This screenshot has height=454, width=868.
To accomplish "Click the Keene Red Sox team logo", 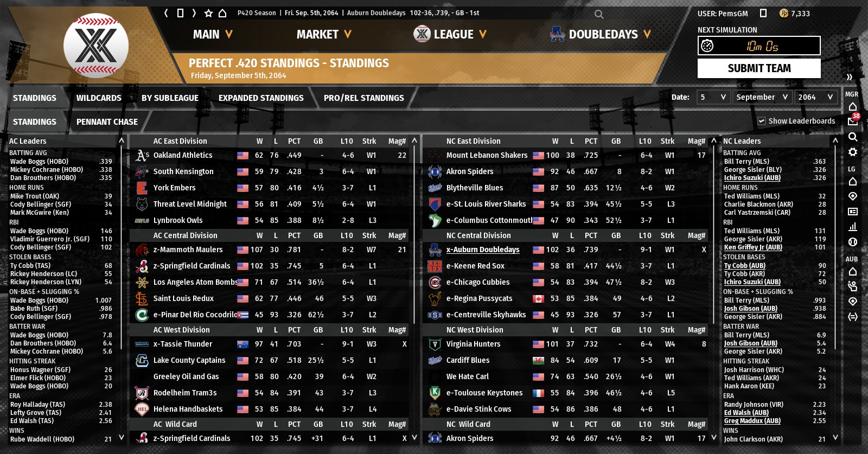I will click(x=435, y=266).
